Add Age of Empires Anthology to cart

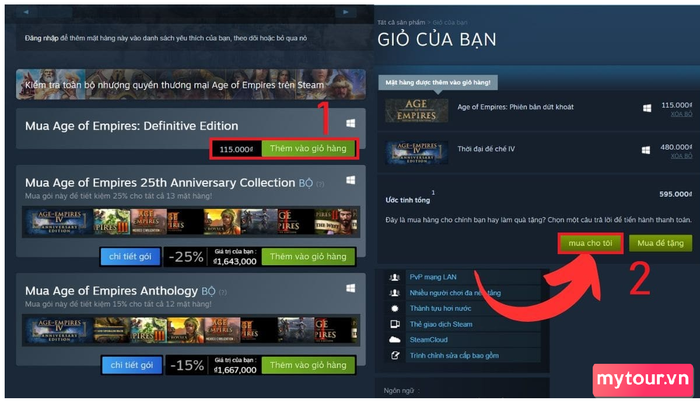click(308, 365)
